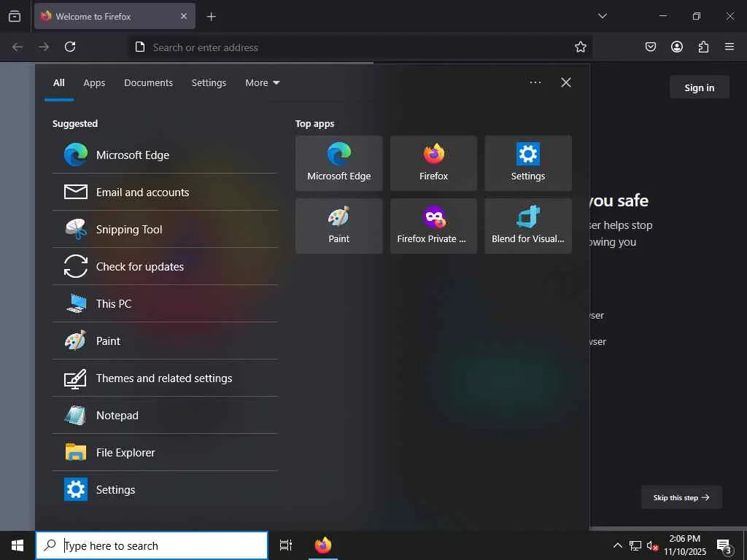Open This PC from Suggested
The image size is (747, 560).
pos(165,303)
